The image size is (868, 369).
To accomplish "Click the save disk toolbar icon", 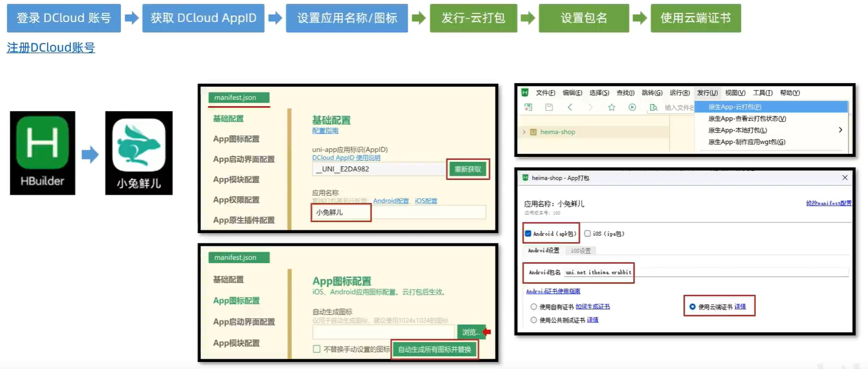I will (x=549, y=107).
